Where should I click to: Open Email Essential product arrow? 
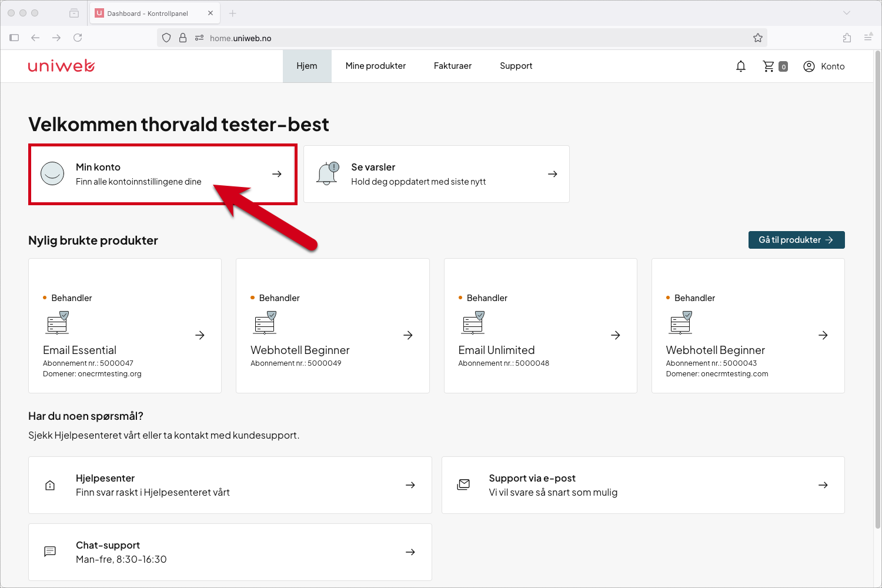[x=200, y=335]
